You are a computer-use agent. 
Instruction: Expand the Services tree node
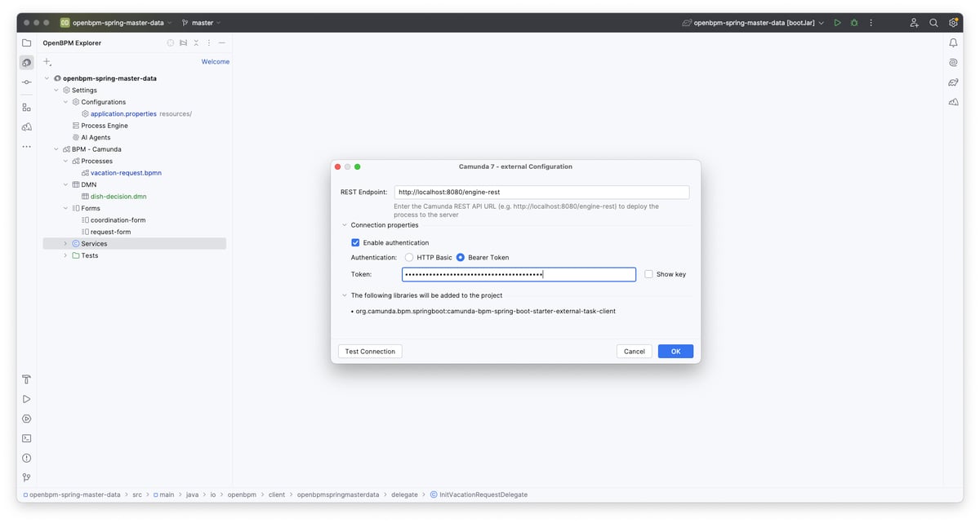[66, 244]
